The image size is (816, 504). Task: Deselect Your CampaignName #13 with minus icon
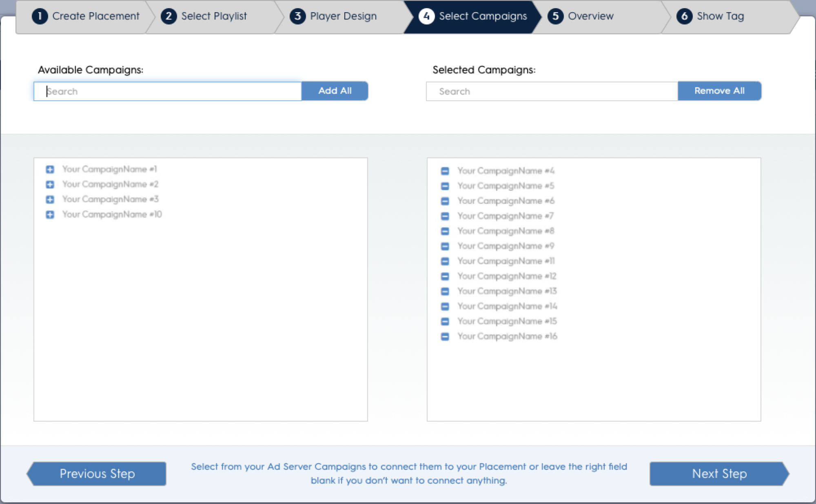(445, 291)
